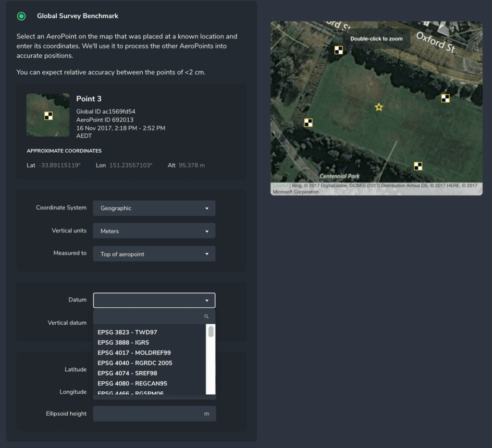
Task: Select the bottom AeroPoint marker near Centennial Park
Action: (x=418, y=166)
